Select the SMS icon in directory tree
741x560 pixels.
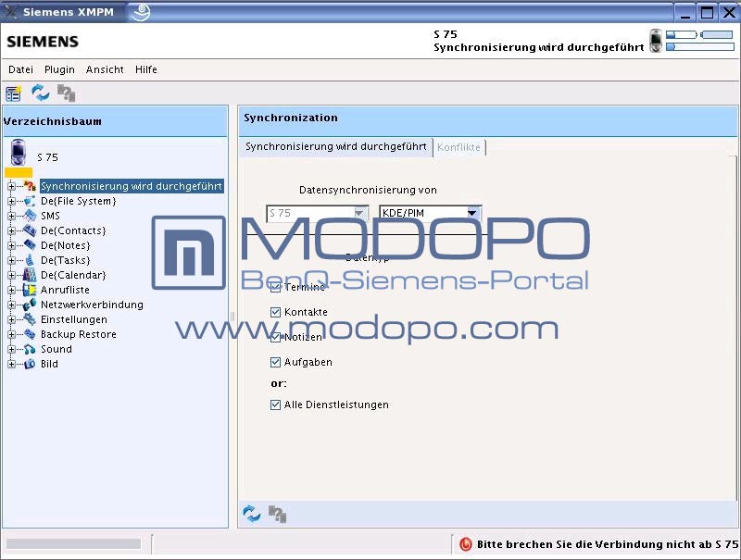coord(29,216)
